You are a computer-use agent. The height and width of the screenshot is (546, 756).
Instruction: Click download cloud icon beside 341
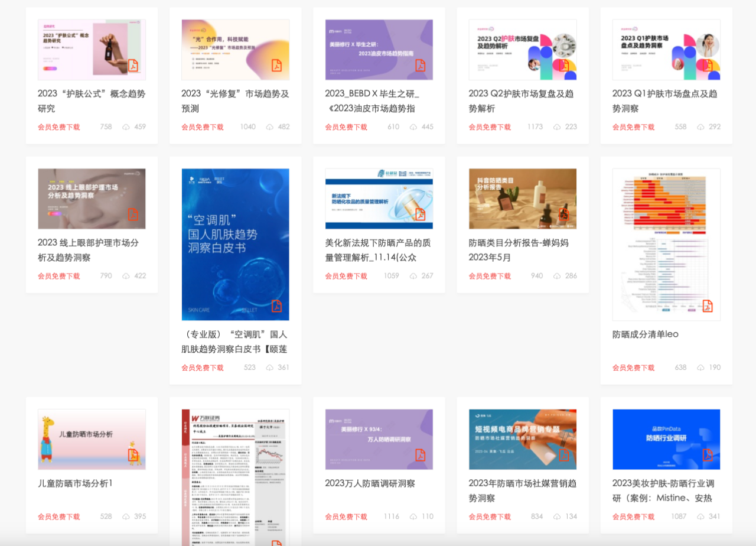coord(700,516)
